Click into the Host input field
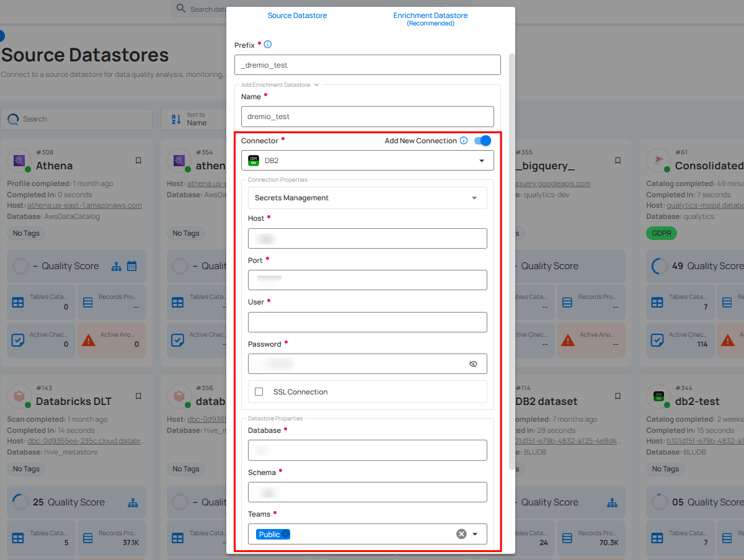Viewport: 744px width, 560px height. (368, 239)
